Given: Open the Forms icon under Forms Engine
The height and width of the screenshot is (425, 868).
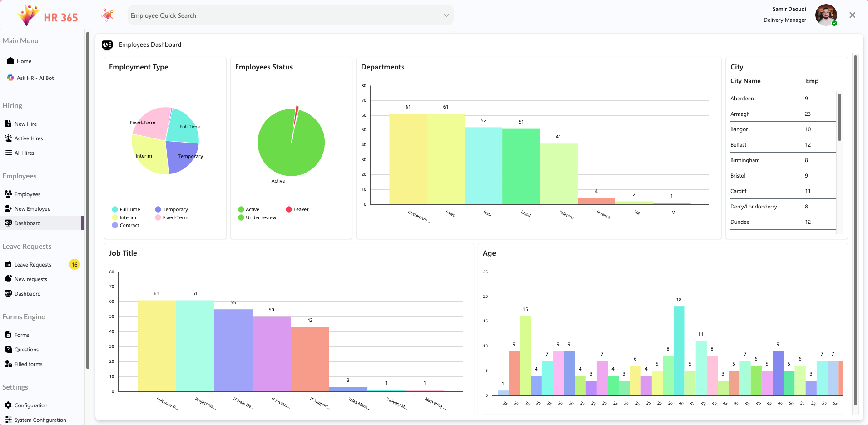Looking at the screenshot, I should (8, 335).
